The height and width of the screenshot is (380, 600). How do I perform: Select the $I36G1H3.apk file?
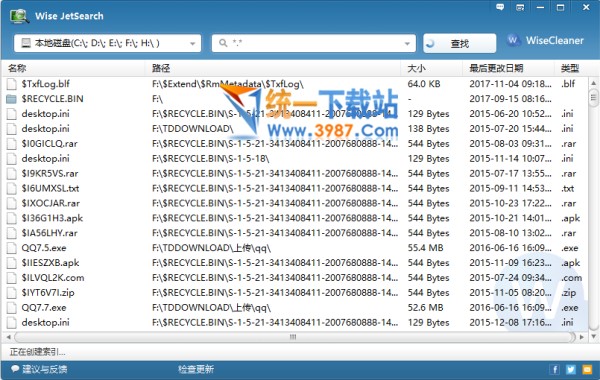coord(52,218)
